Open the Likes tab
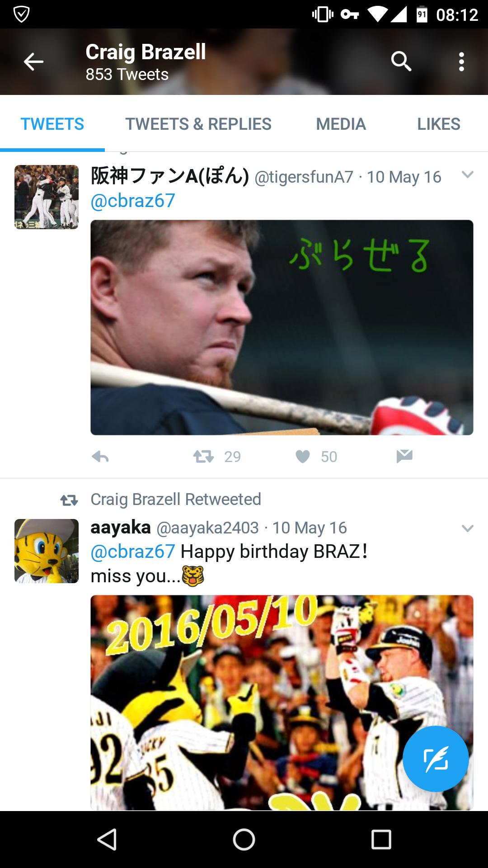 [x=439, y=124]
